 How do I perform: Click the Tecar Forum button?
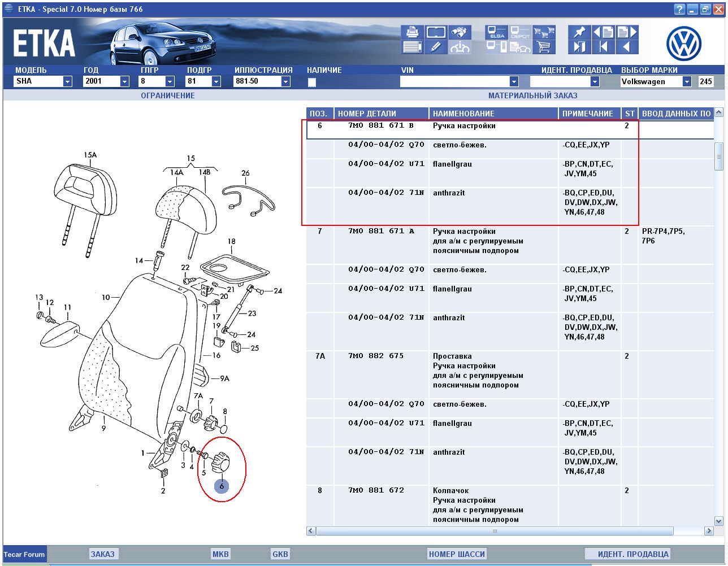tap(24, 554)
